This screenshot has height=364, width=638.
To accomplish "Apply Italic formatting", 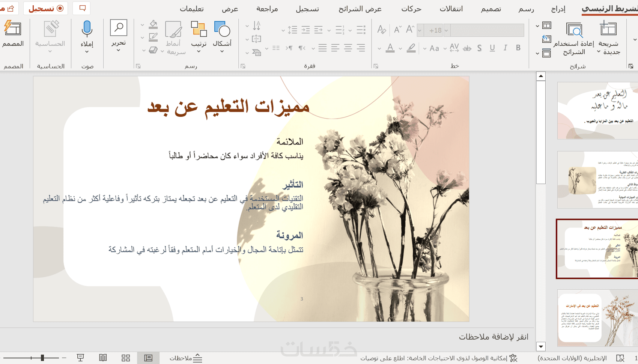I will (x=505, y=48).
